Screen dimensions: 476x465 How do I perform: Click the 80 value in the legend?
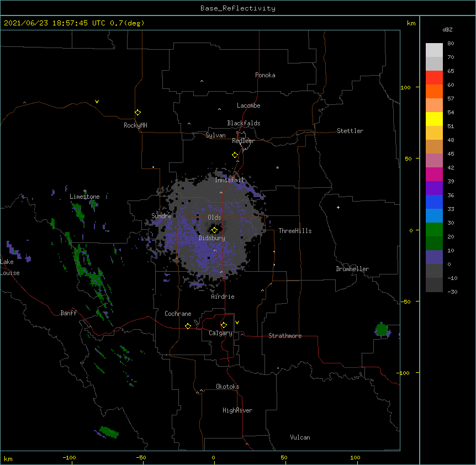pyautogui.click(x=451, y=44)
